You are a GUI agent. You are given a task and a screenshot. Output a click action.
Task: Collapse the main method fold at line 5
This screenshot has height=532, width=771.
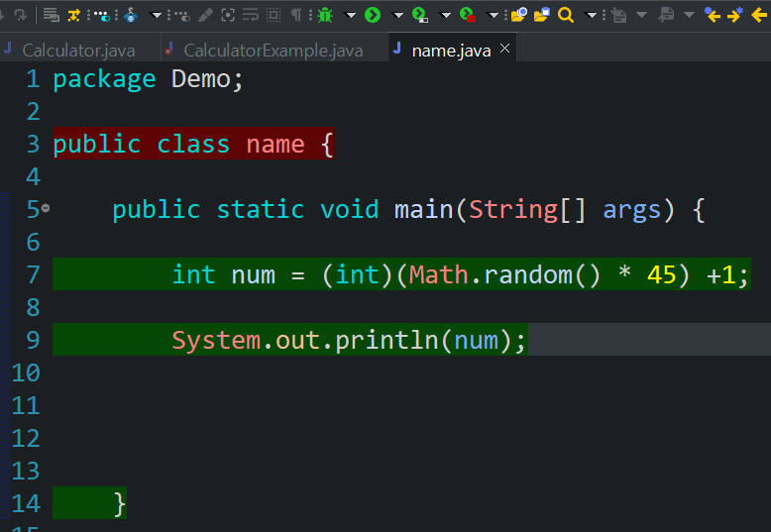(x=46, y=208)
